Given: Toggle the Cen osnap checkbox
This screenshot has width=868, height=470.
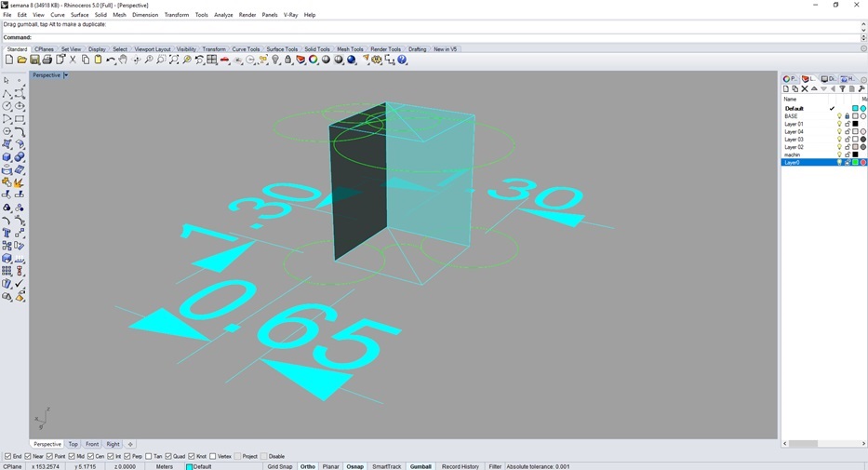Looking at the screenshot, I should (x=90, y=456).
